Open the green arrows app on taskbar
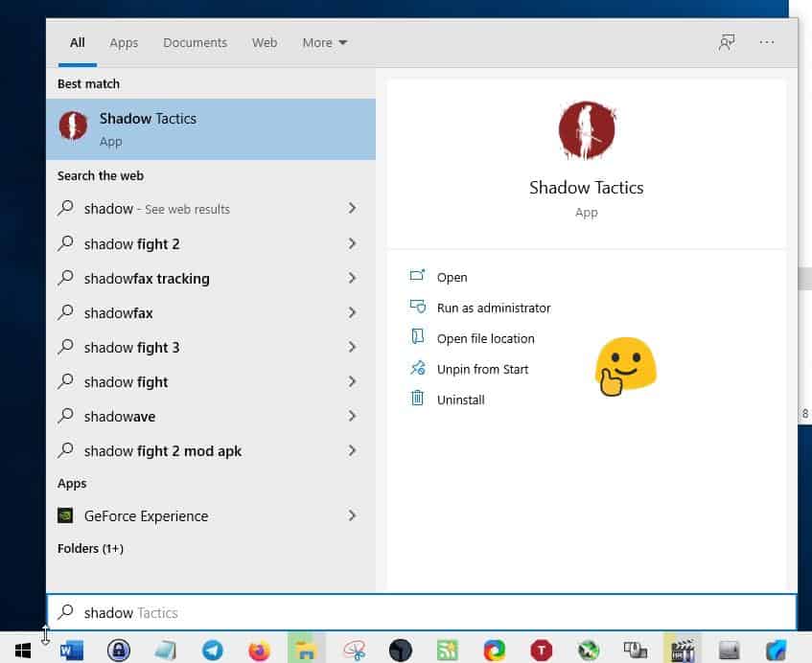The image size is (812, 663). tap(589, 650)
